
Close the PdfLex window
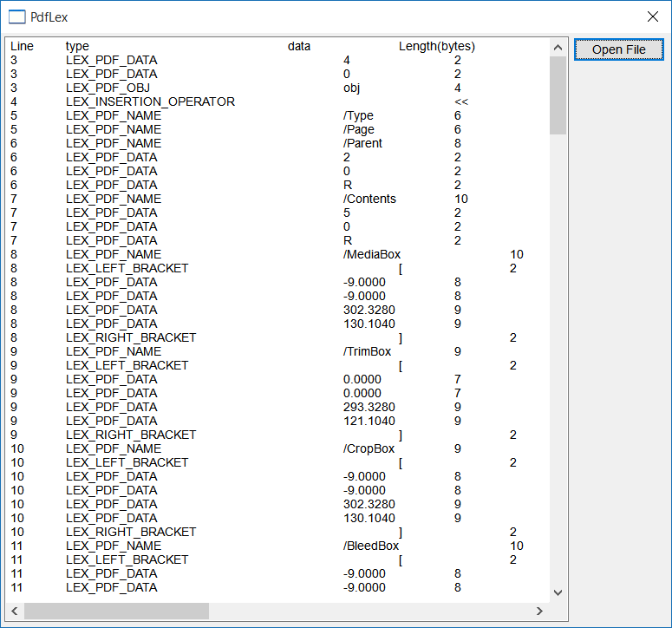tap(653, 16)
